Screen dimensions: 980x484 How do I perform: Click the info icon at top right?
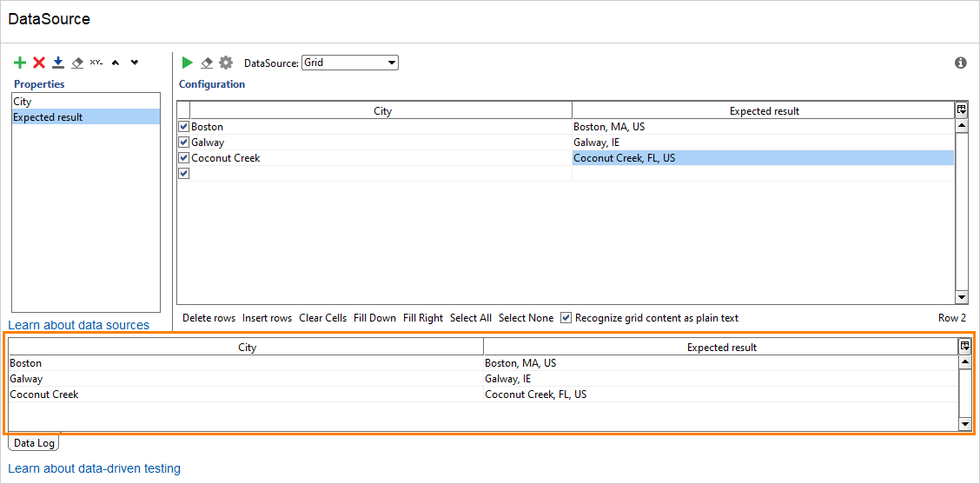[961, 63]
